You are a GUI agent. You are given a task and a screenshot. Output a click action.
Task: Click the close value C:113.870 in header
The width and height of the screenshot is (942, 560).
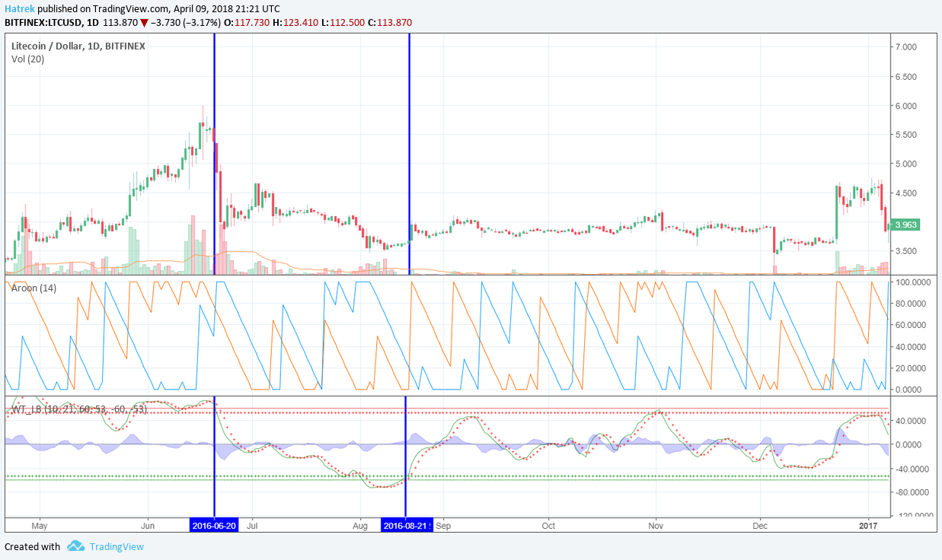click(389, 23)
